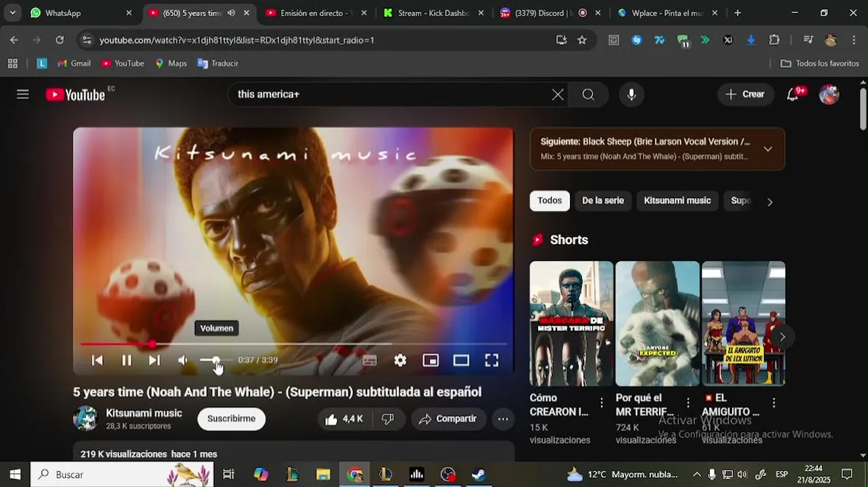Open browser extensions puzzle icon
This screenshot has height=487, width=868.
tap(775, 40)
